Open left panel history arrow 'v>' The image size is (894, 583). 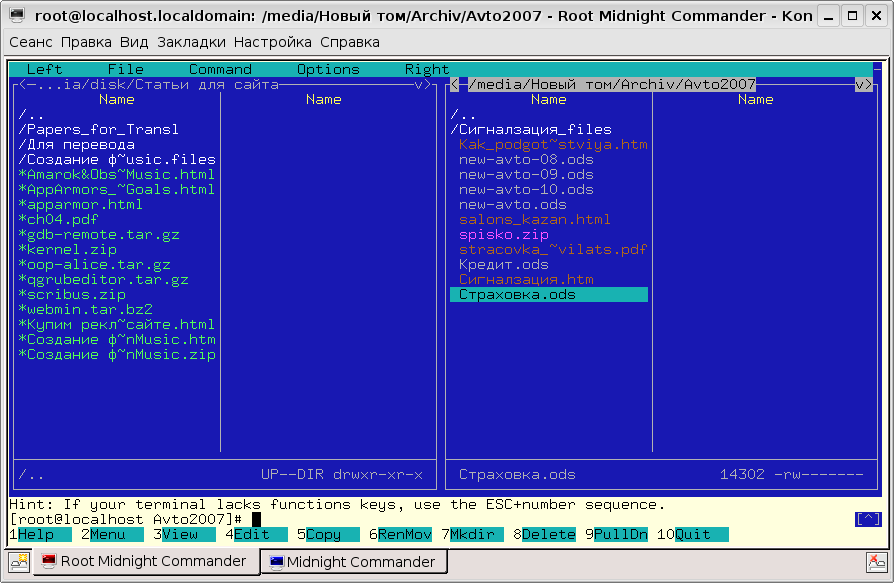tap(422, 84)
